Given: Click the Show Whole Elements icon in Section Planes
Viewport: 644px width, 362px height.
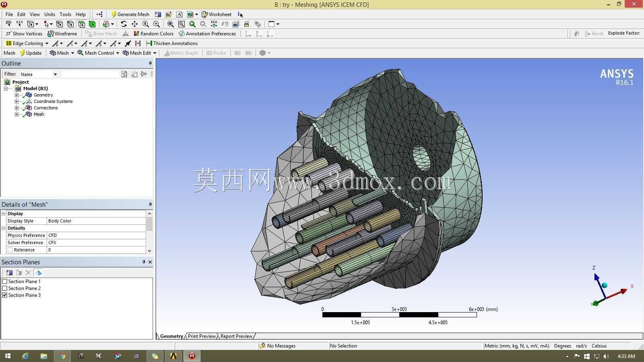Looking at the screenshot, I should [x=39, y=273].
